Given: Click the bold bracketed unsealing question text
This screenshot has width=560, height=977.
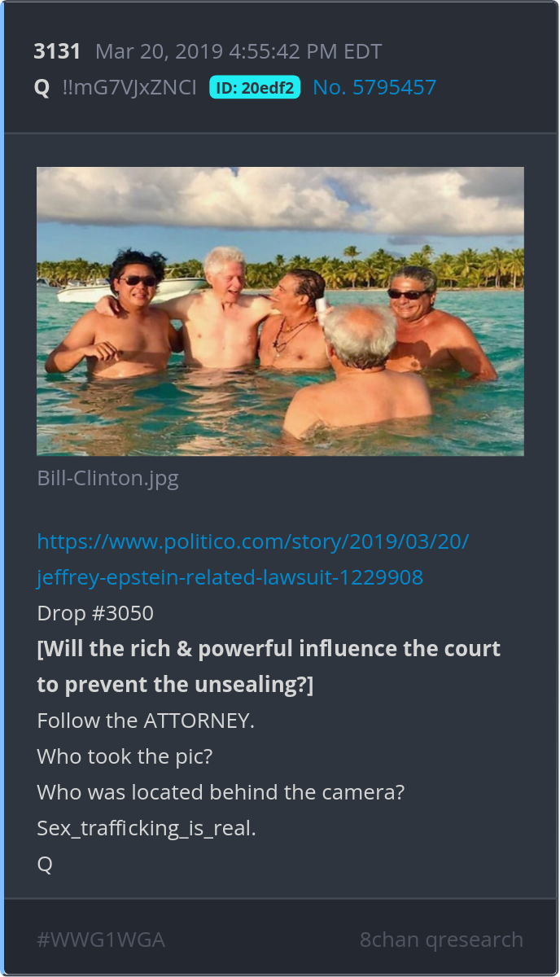Looking at the screenshot, I should click(269, 667).
